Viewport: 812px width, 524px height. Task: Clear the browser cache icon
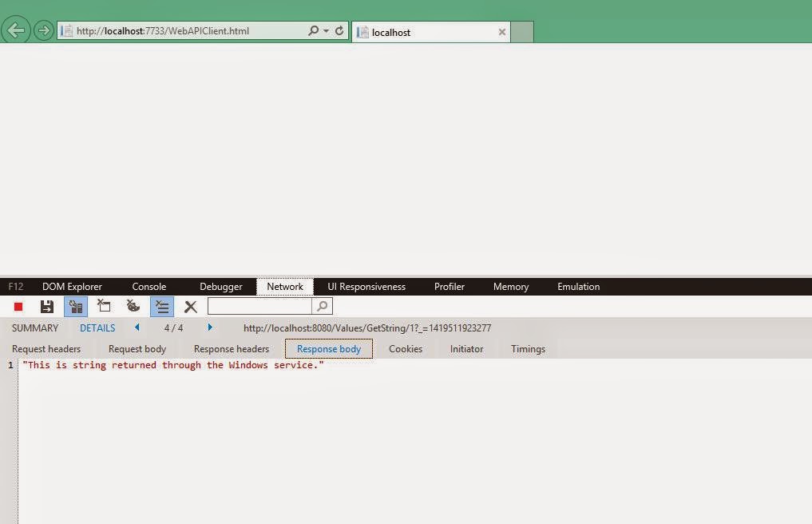104,306
